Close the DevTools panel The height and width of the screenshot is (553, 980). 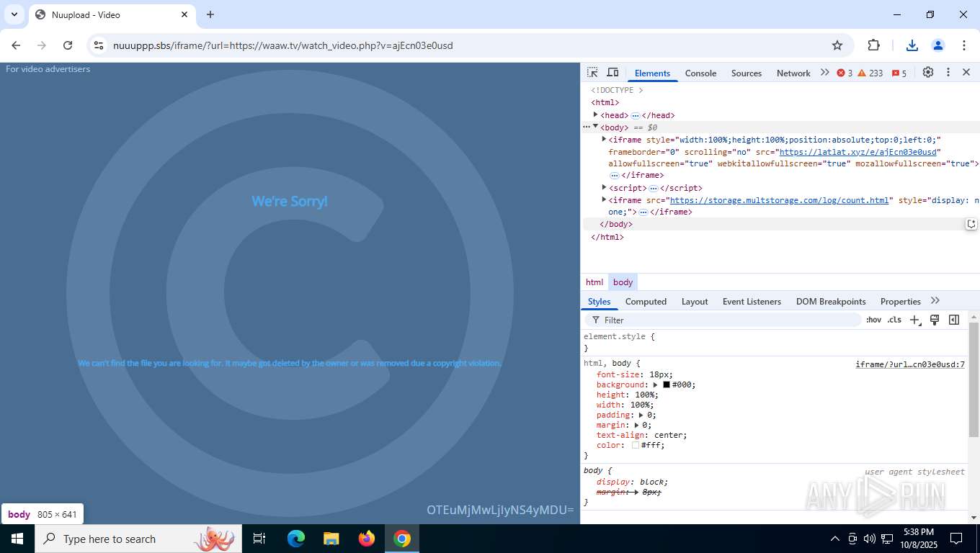[966, 73]
